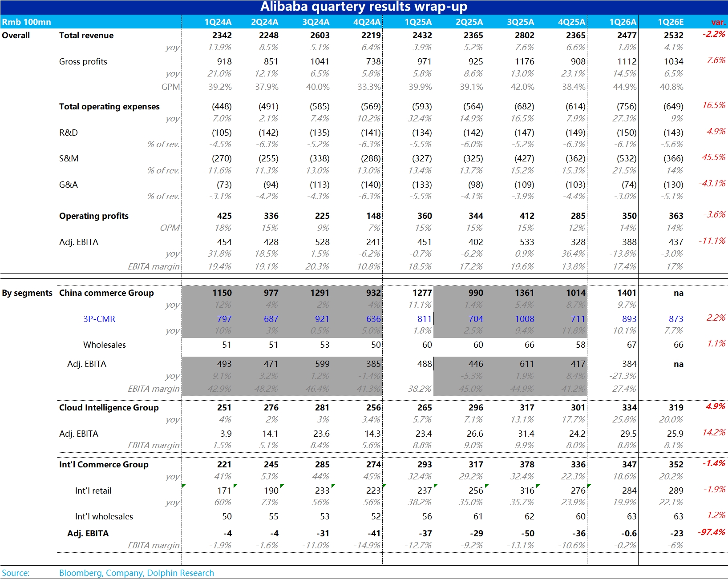The height and width of the screenshot is (579, 728).
Task: Click the 'Alibaba quartery results wrap-up' title
Action: [x=364, y=7]
